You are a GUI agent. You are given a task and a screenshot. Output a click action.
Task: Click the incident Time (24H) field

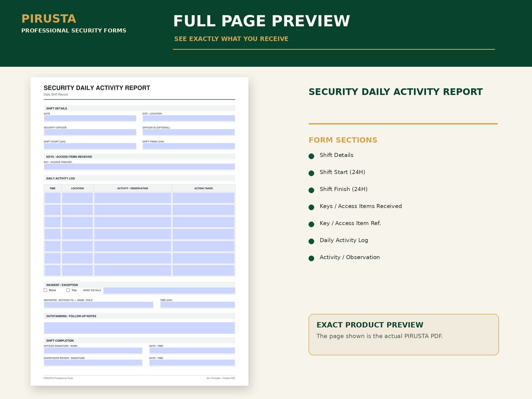click(x=198, y=305)
